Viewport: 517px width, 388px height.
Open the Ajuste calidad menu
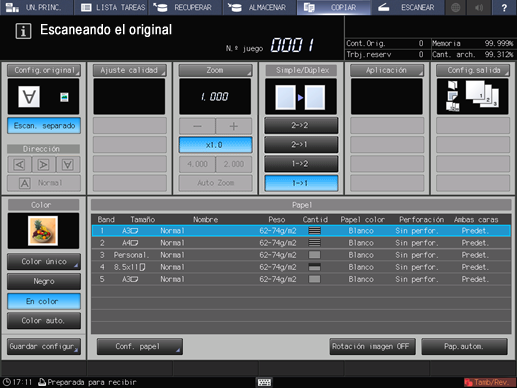coord(129,70)
